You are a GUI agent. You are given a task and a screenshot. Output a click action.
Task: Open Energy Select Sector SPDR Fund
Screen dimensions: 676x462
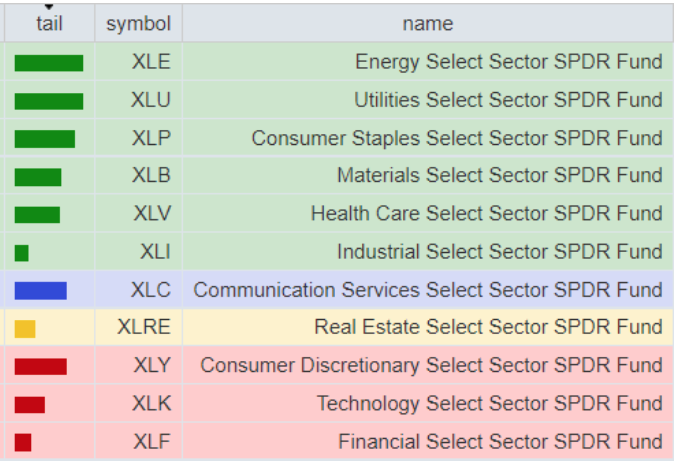(508, 62)
